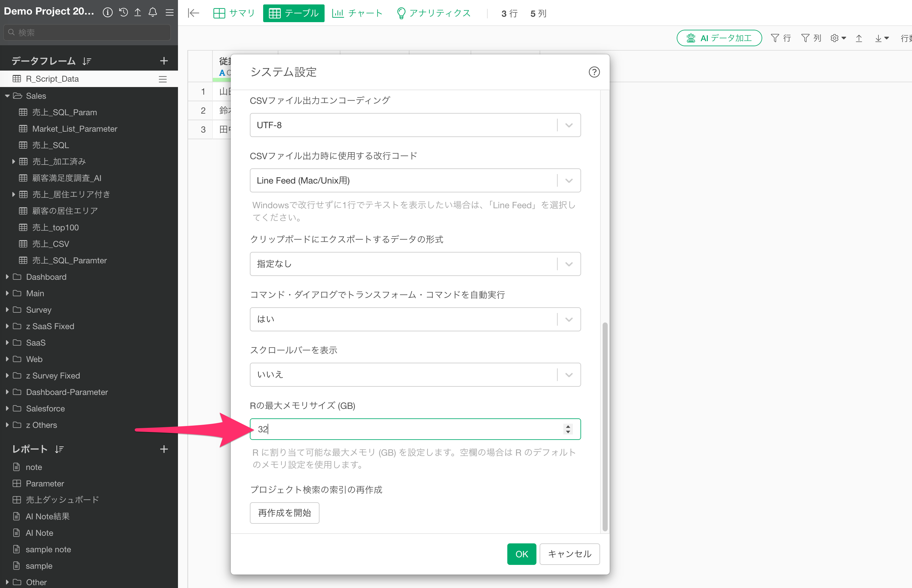Expand the SaaS folder

(7, 343)
